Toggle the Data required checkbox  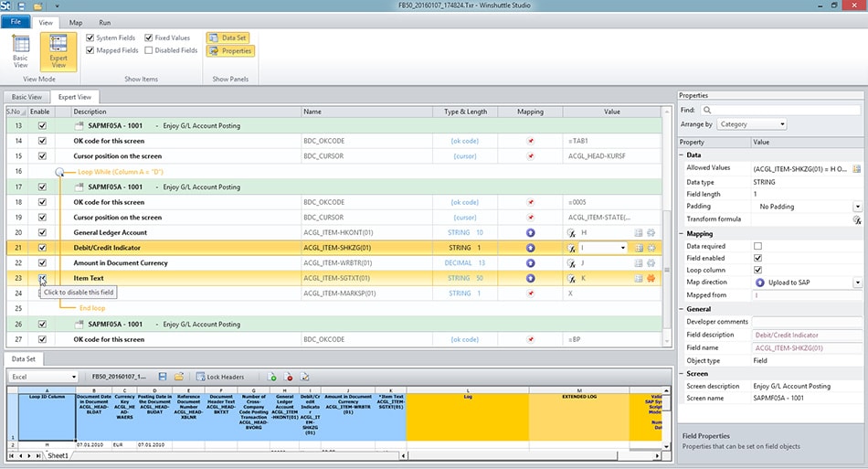[757, 246]
